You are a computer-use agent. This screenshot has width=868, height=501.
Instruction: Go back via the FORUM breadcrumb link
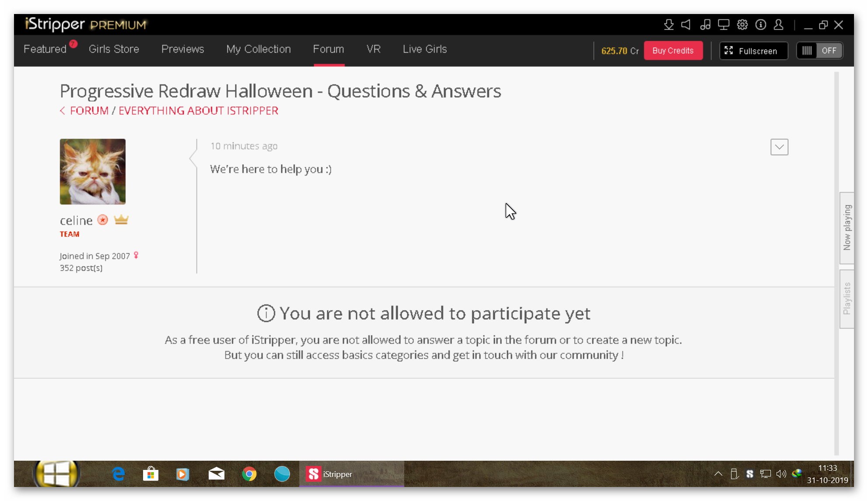coord(89,111)
